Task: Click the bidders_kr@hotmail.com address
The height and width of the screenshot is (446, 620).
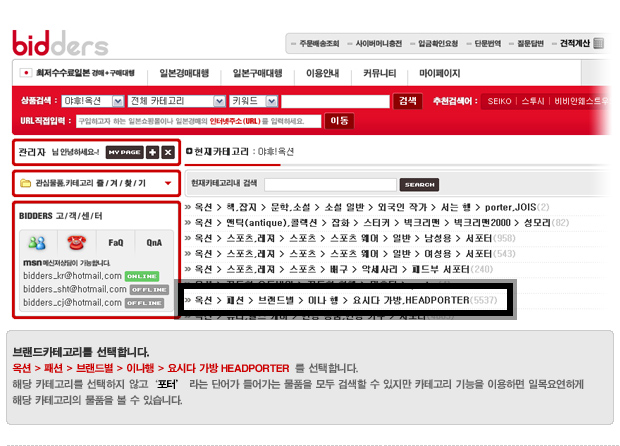Action: click(72, 276)
